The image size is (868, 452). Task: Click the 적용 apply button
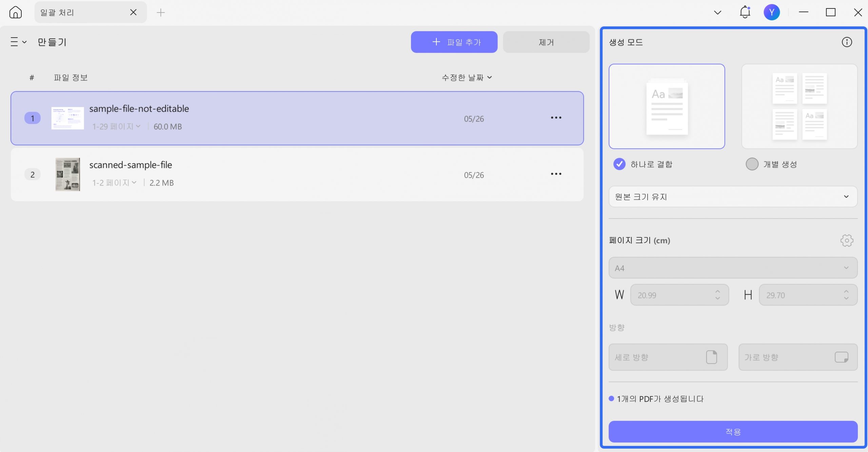tap(733, 432)
